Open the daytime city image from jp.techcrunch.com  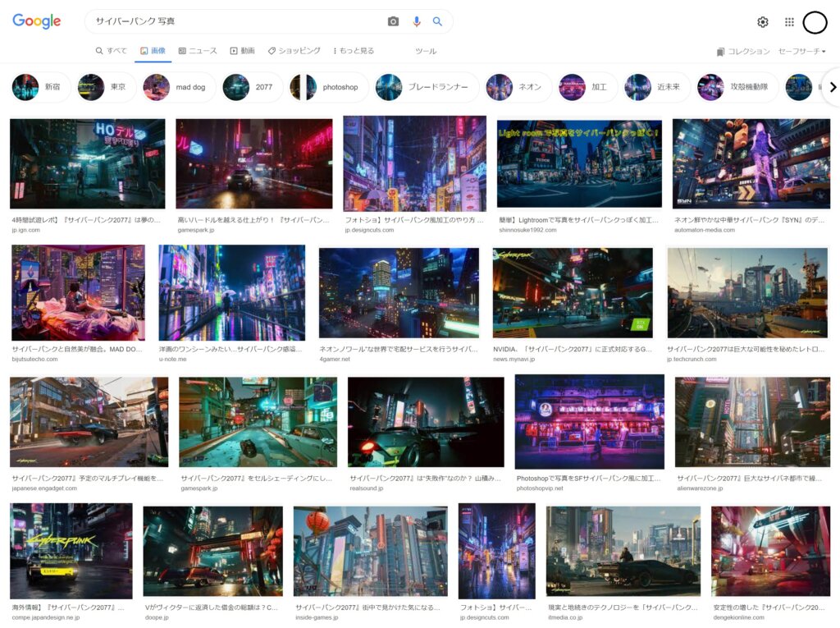coord(747,293)
